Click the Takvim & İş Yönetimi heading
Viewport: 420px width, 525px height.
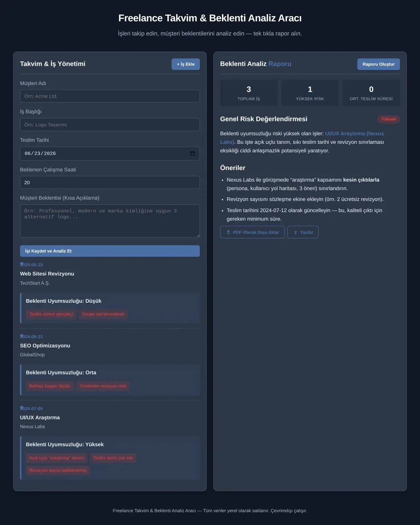pyautogui.click(x=52, y=64)
